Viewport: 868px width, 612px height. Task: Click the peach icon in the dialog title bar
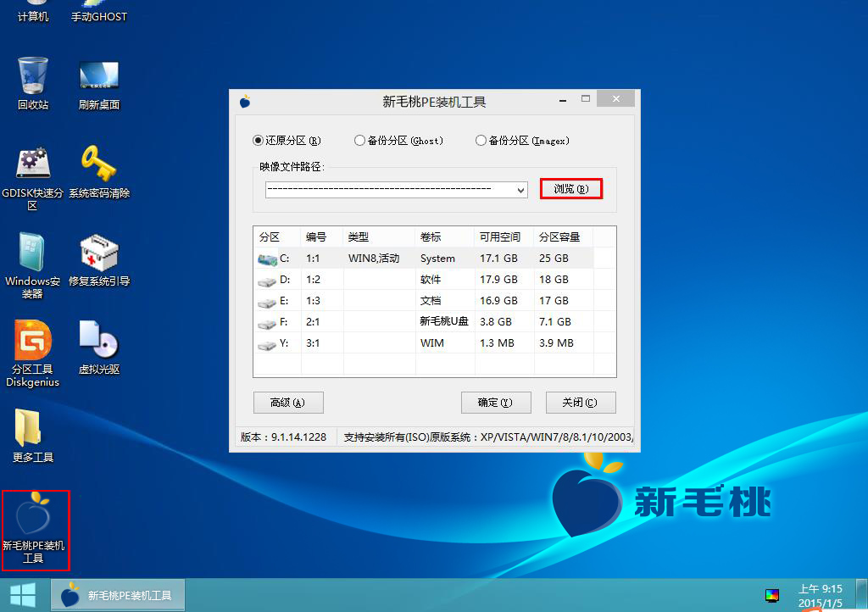245,101
